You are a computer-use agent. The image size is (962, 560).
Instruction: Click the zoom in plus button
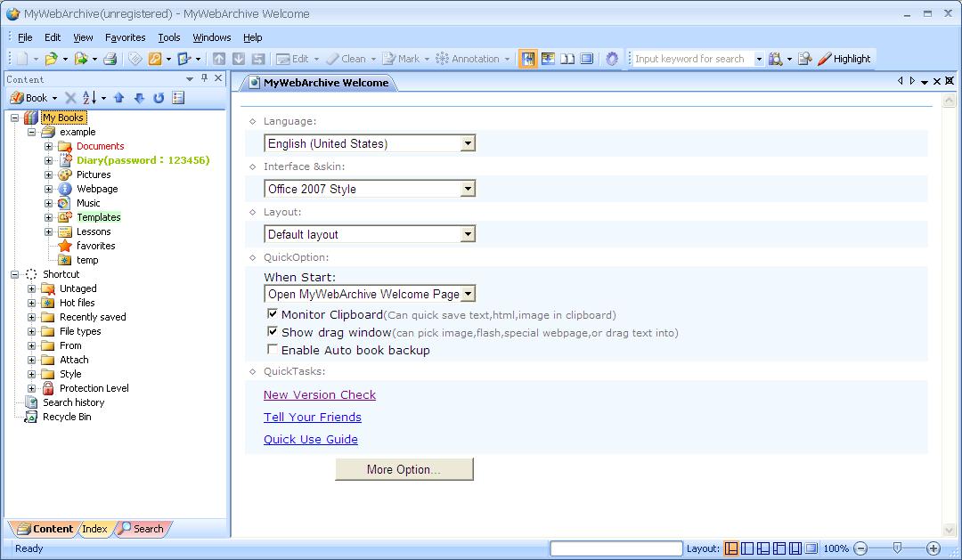pyautogui.click(x=933, y=548)
